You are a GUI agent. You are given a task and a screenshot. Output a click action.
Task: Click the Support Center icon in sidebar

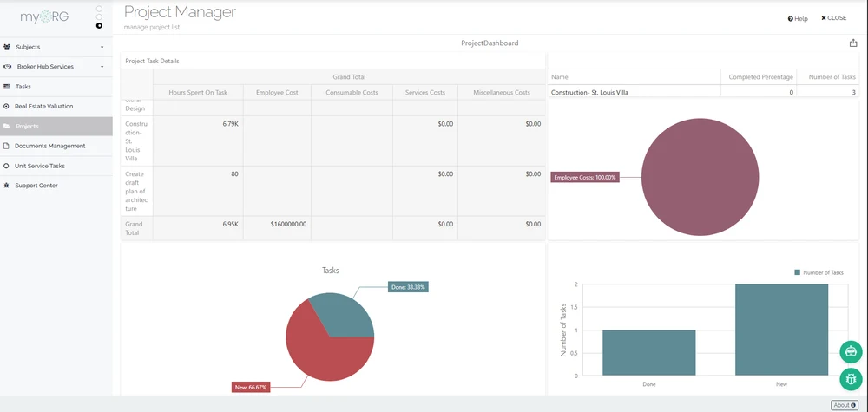tap(7, 186)
